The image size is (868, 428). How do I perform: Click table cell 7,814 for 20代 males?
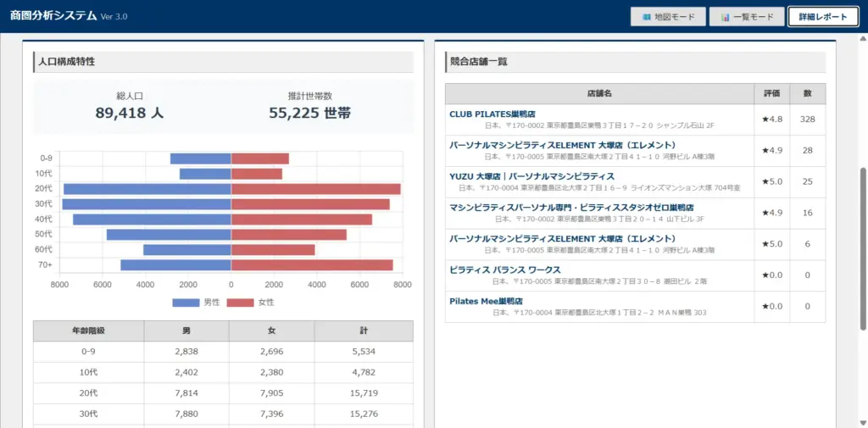(x=186, y=393)
